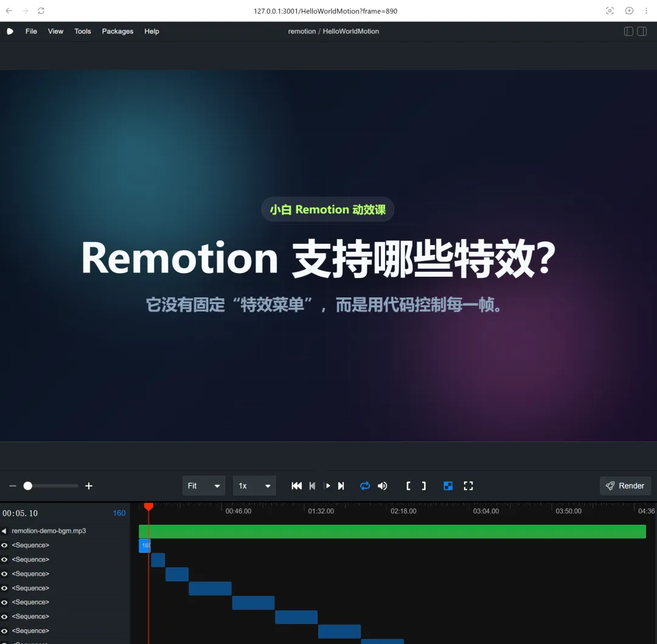Hide the seventh Sequence layer
The width and height of the screenshot is (657, 644).
(x=4, y=631)
